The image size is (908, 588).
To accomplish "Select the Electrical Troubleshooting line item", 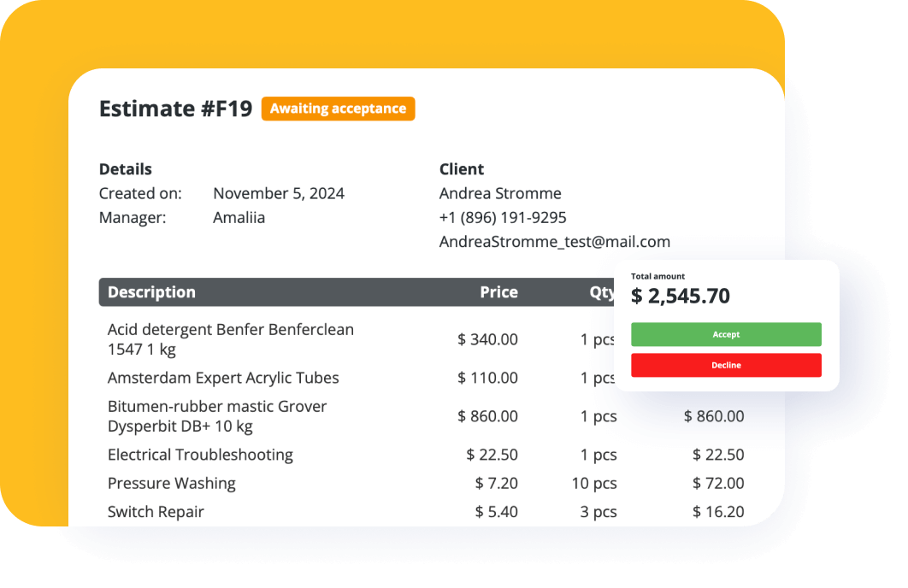I will [x=200, y=455].
